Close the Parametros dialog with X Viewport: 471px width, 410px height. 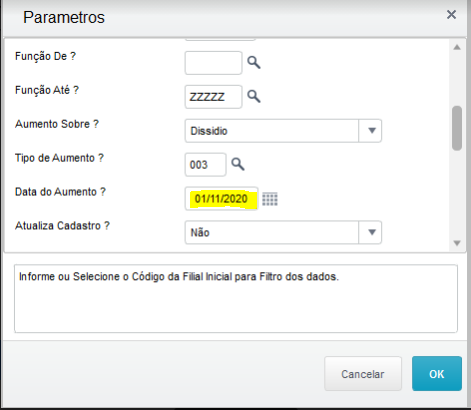point(451,15)
